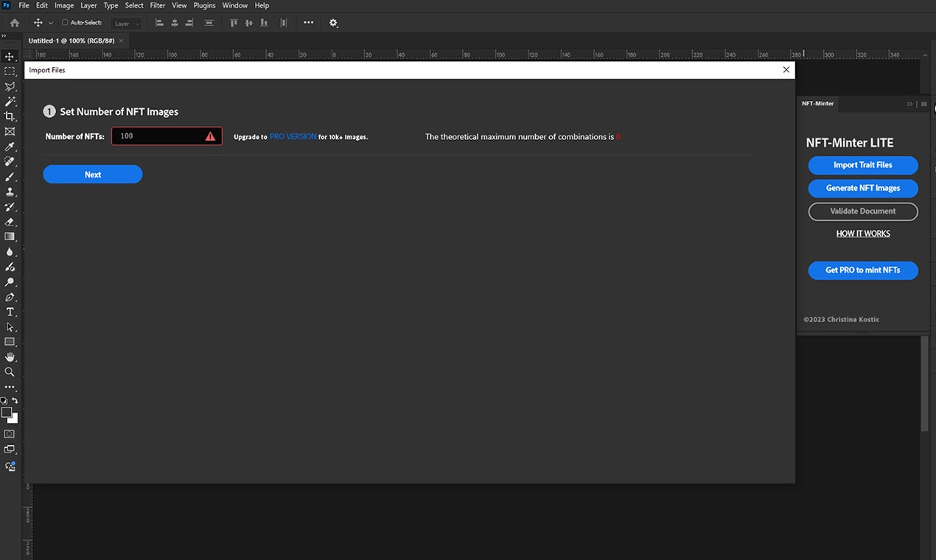Select the Frame tool
The width and height of the screenshot is (936, 560).
[x=10, y=131]
